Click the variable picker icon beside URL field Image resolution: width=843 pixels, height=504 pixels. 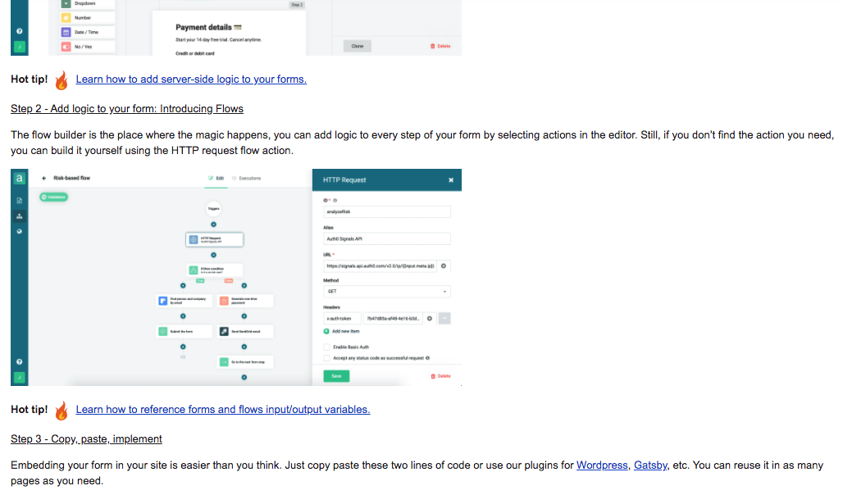[444, 266]
